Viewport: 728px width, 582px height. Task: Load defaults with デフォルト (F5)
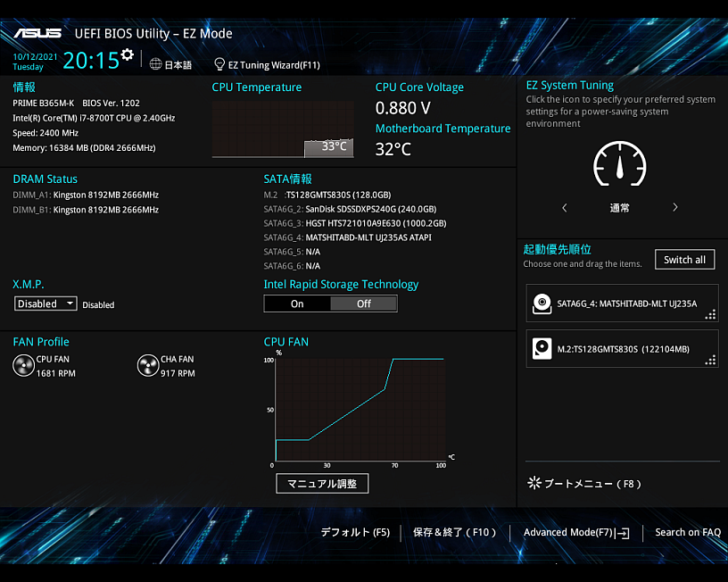click(355, 532)
